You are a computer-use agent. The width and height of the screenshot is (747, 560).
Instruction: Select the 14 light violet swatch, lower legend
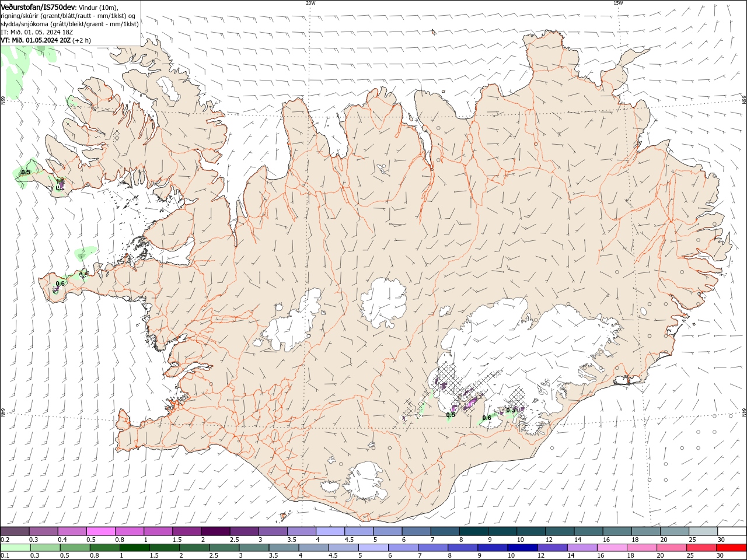(582, 548)
